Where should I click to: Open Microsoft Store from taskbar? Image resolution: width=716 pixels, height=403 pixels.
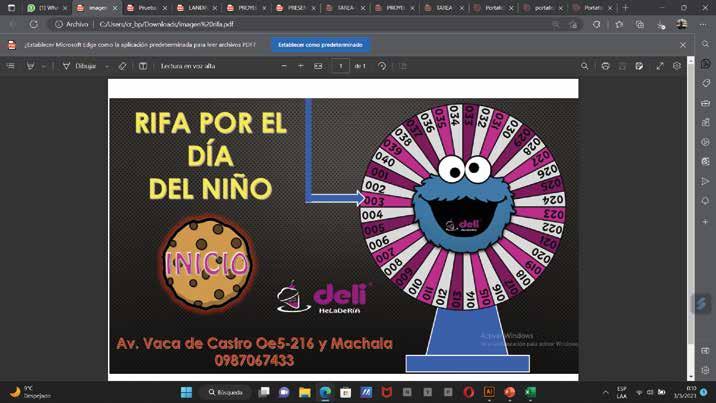[345, 392]
